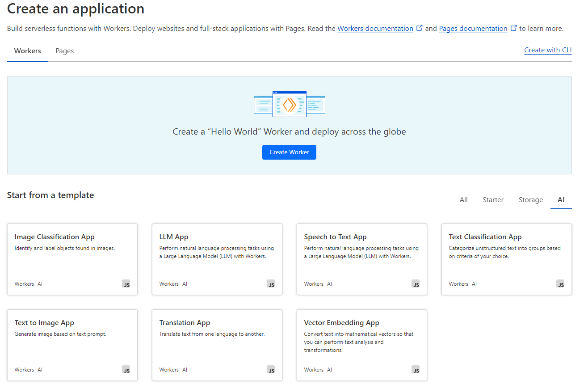Image resolution: width=588 pixels, height=389 pixels.
Task: Click the JS icon on Speech to Text App card
Action: coord(416,284)
